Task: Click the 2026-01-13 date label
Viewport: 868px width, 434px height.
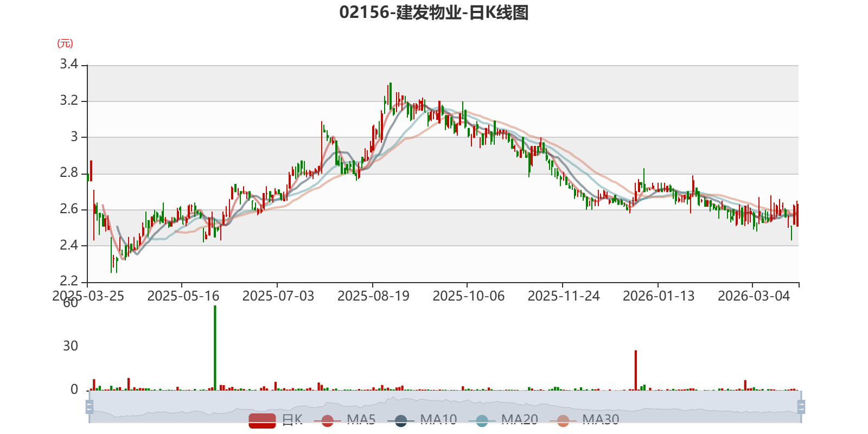Action: [x=659, y=296]
